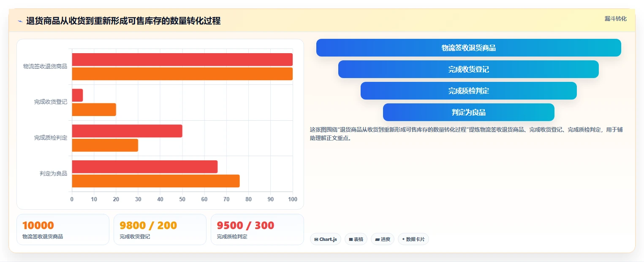The height and width of the screenshot is (262, 644).
Task: Click the 完成收货登记 funnel stage
Action: (x=468, y=69)
